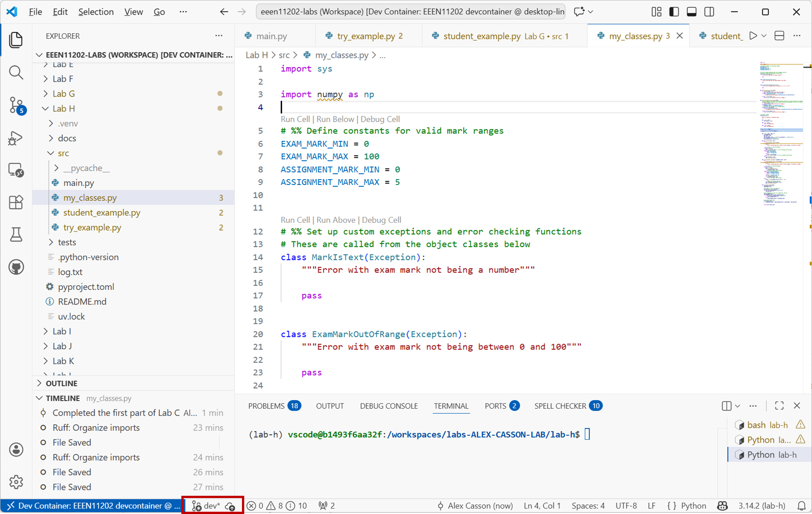Click the notifications bell icon

(x=801, y=506)
